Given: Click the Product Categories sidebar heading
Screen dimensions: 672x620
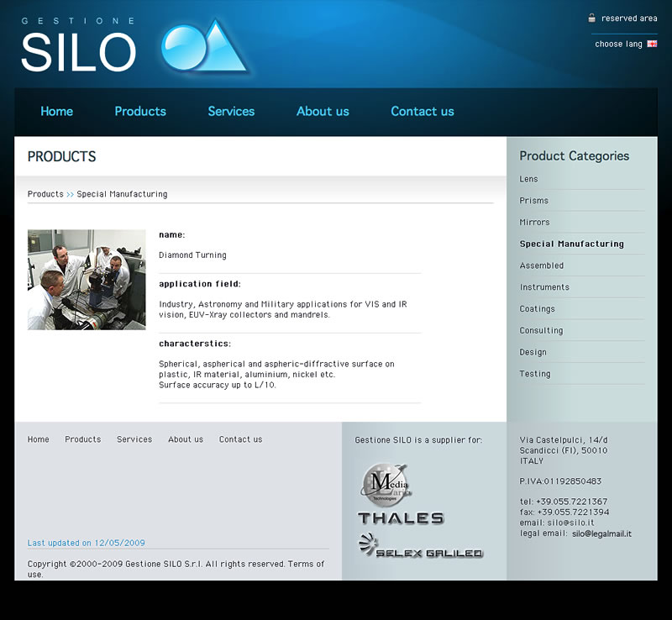Looking at the screenshot, I should (575, 155).
